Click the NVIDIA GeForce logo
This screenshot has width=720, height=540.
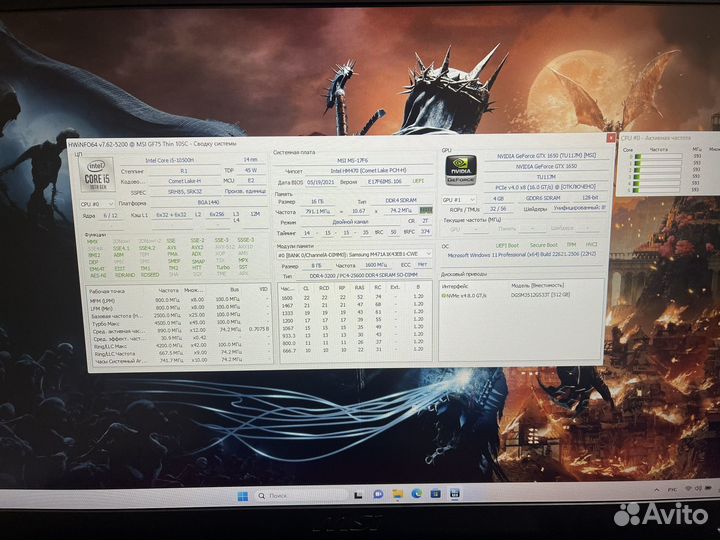[x=461, y=171]
